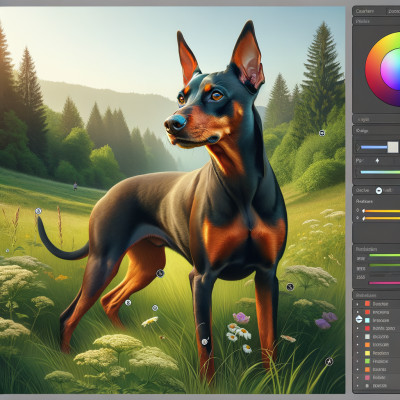The height and width of the screenshot is (400, 400).
Task: Click the sparkle icon beside the sliders
Action: (x=377, y=161)
